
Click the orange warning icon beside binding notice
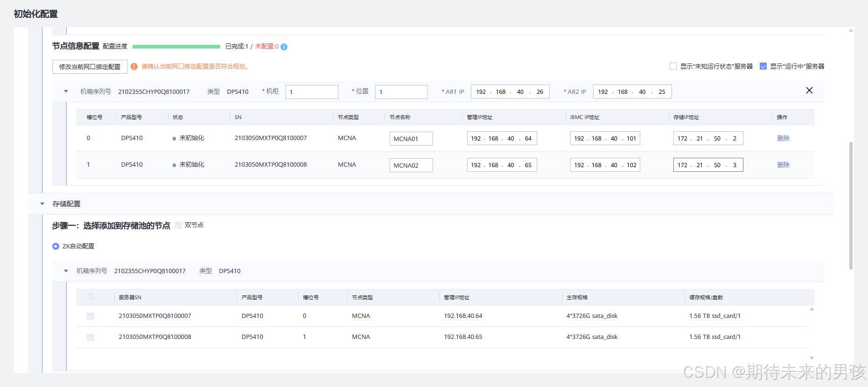click(134, 66)
